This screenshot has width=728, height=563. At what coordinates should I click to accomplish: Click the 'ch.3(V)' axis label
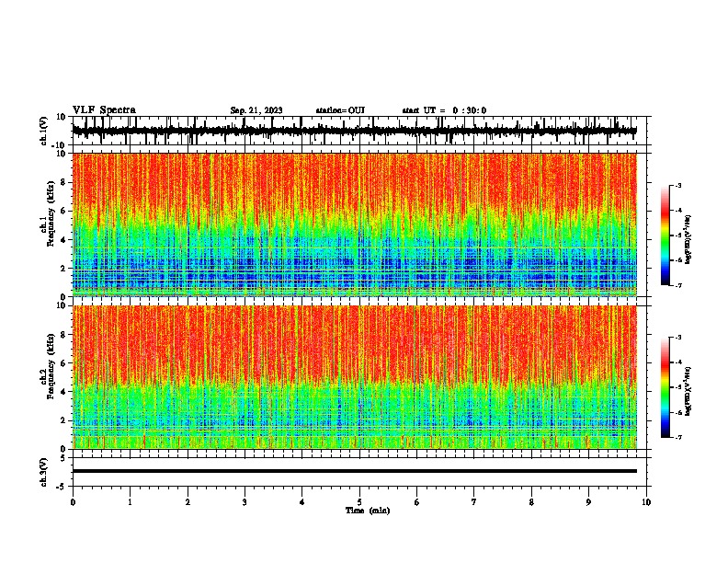[x=44, y=473]
